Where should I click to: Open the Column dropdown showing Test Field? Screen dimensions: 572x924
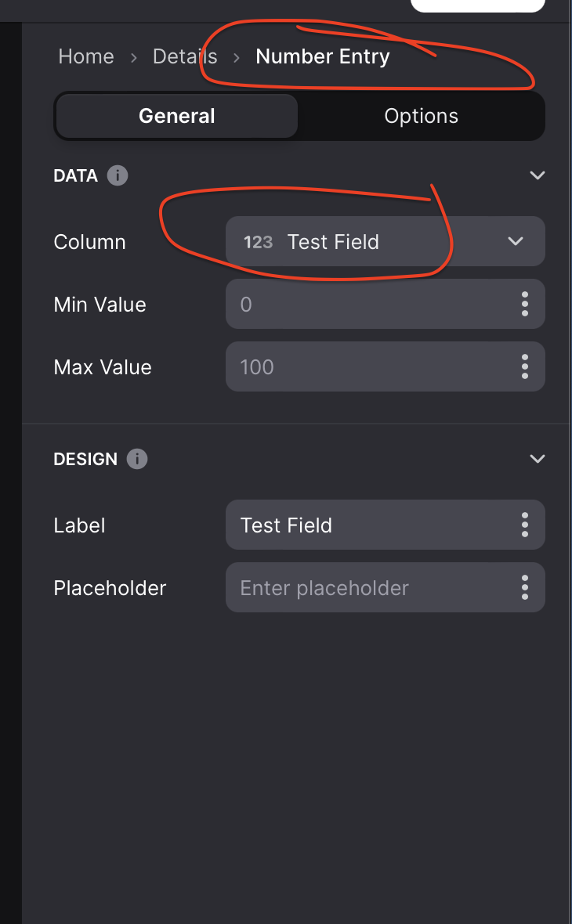(385, 241)
